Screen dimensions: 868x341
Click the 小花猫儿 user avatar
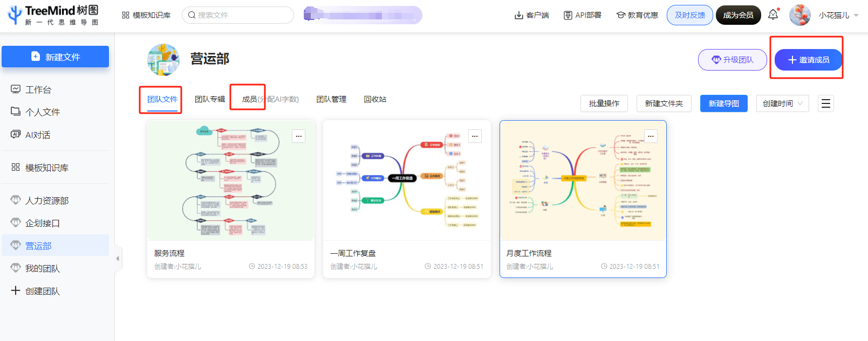point(799,15)
